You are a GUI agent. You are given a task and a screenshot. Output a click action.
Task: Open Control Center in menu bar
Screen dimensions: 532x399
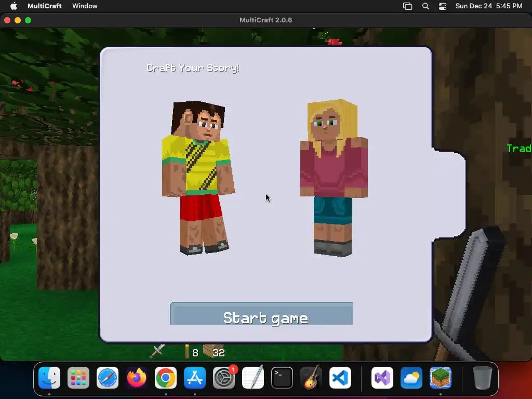point(443,6)
